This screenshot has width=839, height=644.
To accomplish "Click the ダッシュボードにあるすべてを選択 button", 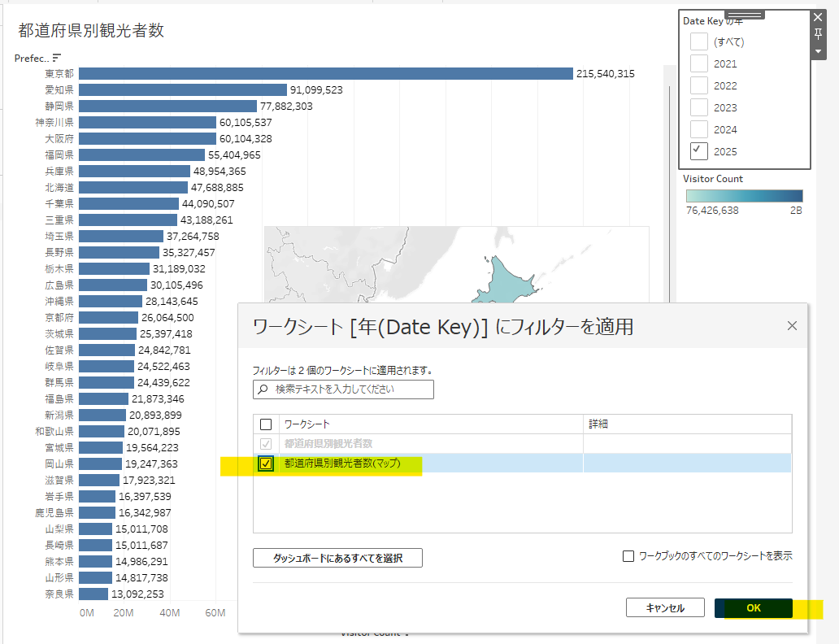I will coord(337,558).
